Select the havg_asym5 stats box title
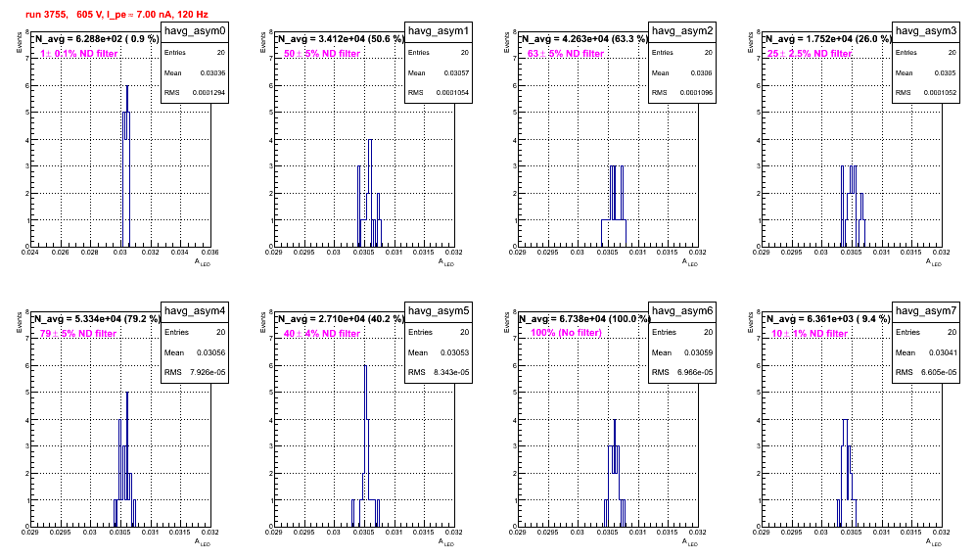975x560 pixels. (x=439, y=310)
